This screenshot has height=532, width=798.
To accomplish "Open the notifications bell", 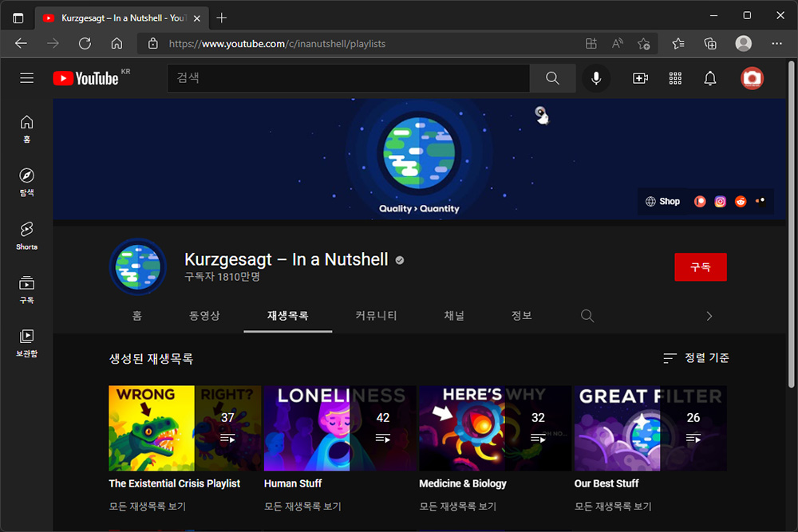I will (x=710, y=78).
